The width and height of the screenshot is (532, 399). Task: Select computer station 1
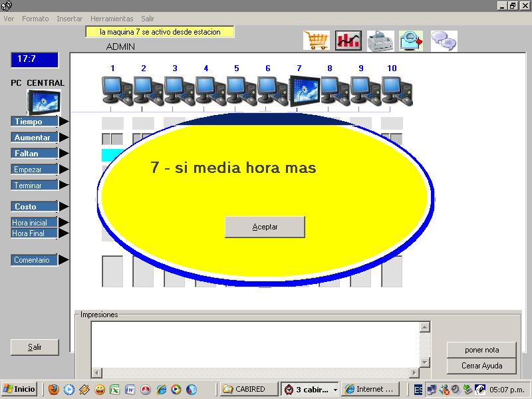(x=117, y=91)
